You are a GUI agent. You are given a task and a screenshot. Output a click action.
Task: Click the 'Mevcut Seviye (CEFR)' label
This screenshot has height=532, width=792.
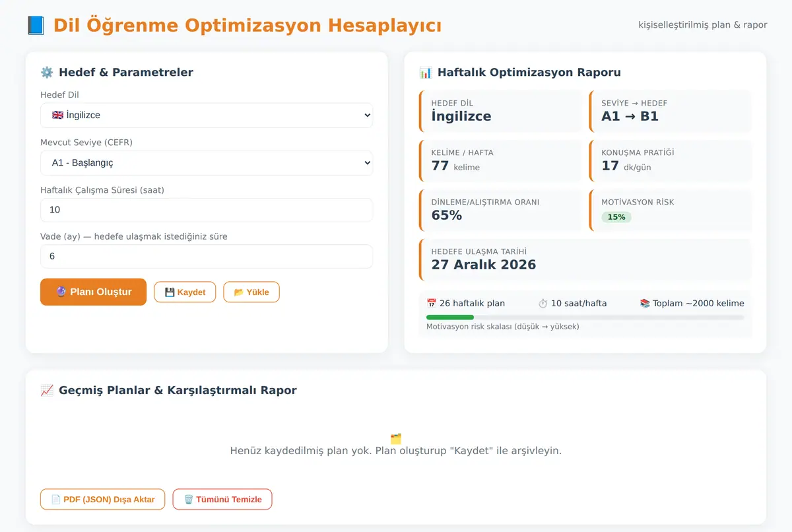[x=86, y=143]
